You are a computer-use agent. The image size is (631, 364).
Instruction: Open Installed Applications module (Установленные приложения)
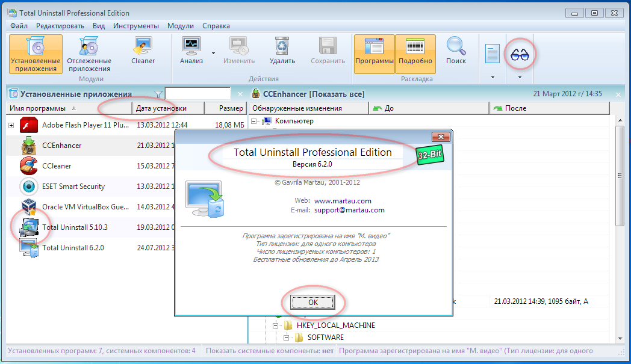[36, 54]
